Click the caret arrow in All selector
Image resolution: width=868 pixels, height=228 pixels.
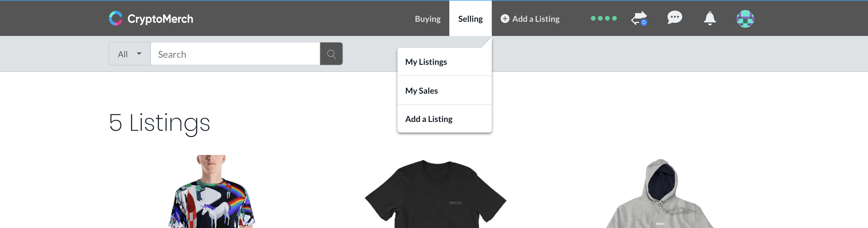point(139,54)
